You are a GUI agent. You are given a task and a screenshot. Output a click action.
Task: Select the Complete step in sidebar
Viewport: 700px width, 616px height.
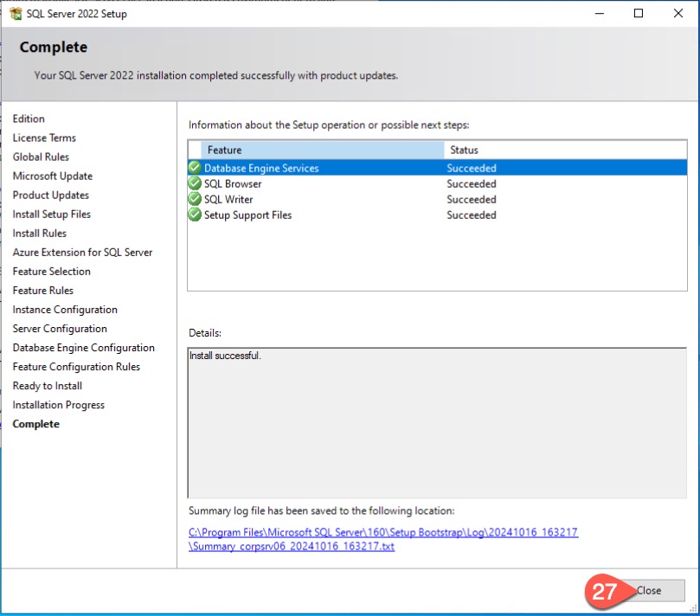point(36,424)
